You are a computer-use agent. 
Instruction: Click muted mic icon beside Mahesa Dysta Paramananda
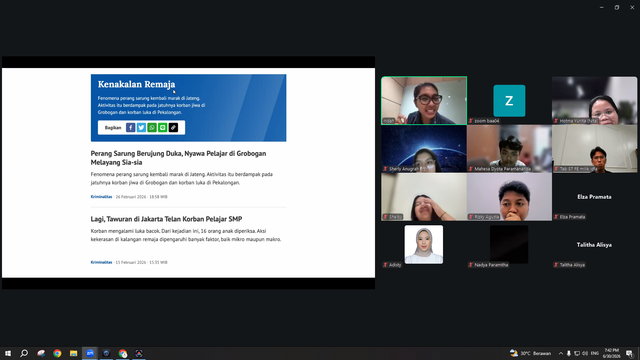click(471, 169)
